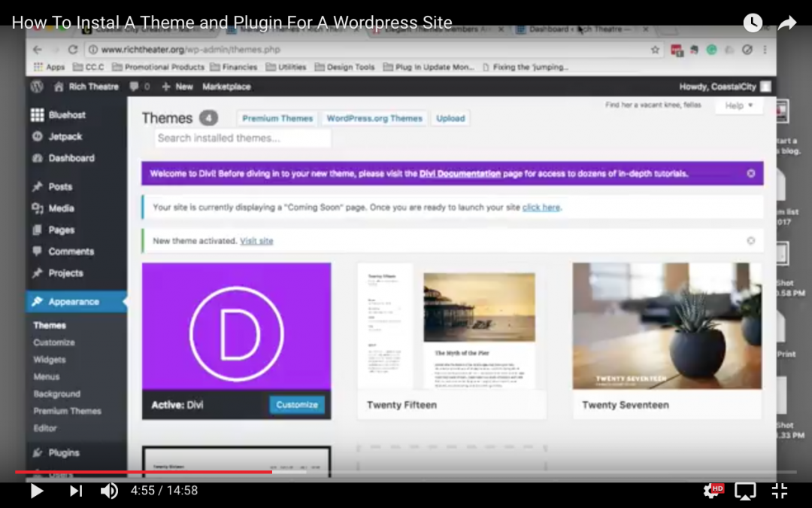The height and width of the screenshot is (508, 812).
Task: Open Howdy, CoastalCity account menu
Action: click(725, 87)
